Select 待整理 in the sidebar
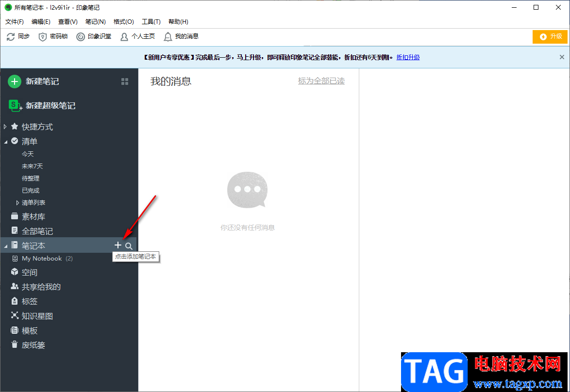This screenshot has width=570, height=392. 31,179
